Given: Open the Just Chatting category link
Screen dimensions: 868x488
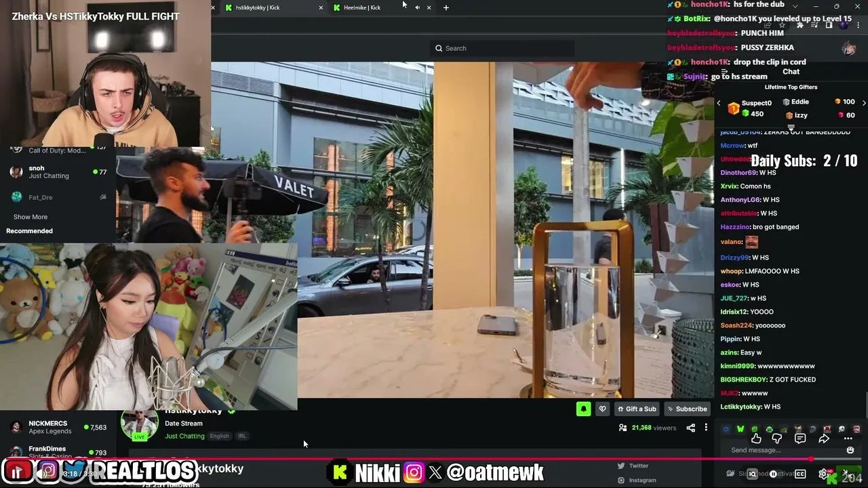Looking at the screenshot, I should (184, 436).
